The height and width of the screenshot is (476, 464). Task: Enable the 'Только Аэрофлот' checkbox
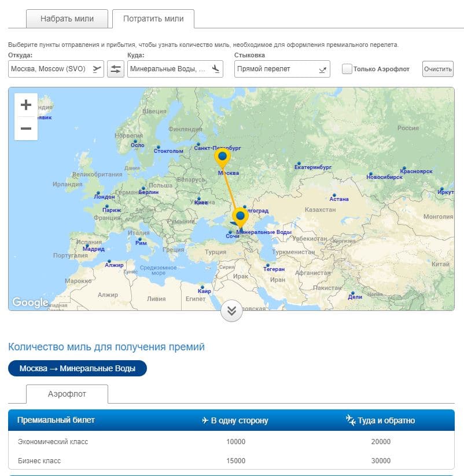(x=347, y=69)
